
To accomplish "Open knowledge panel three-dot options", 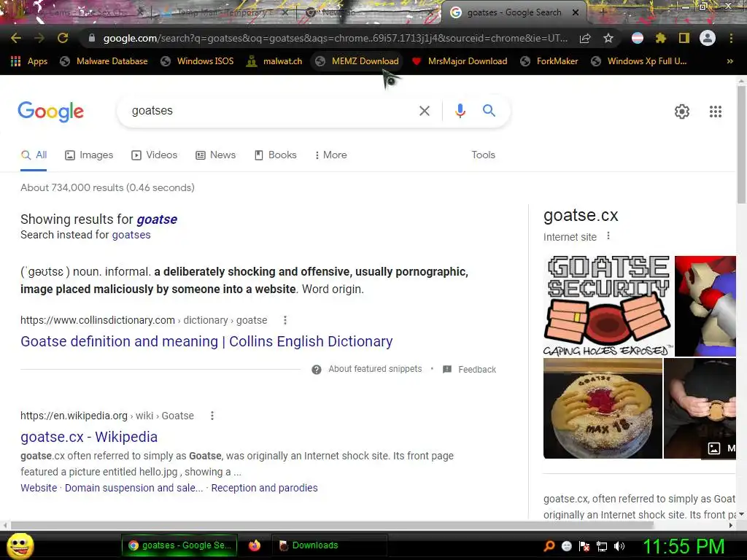I will point(608,236).
